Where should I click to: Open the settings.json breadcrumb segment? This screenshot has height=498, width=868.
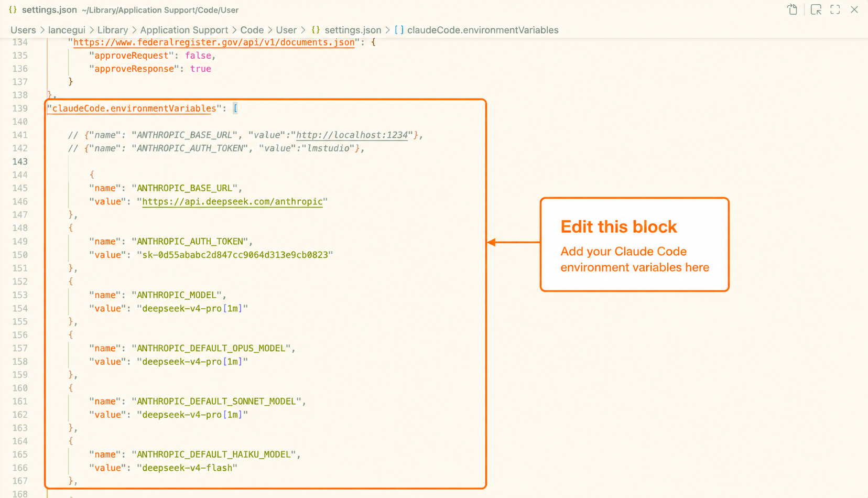(353, 30)
